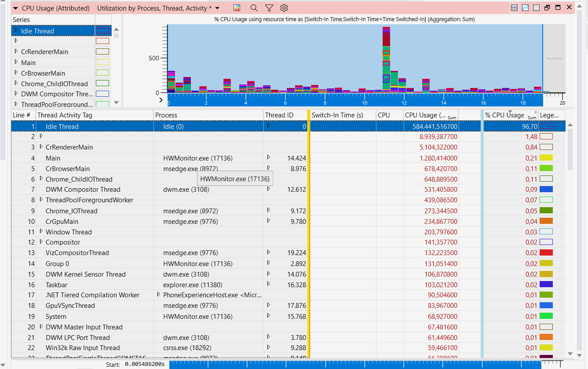The height and width of the screenshot is (369, 588).
Task: Select the CrBrowserMain msedge.exe row
Action: coord(288,168)
